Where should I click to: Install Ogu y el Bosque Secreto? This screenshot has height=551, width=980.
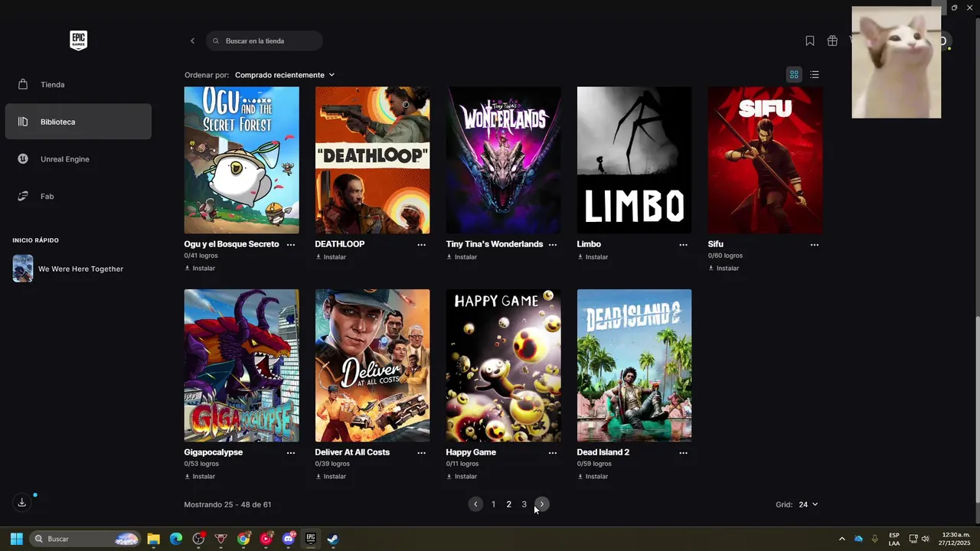pos(200,269)
